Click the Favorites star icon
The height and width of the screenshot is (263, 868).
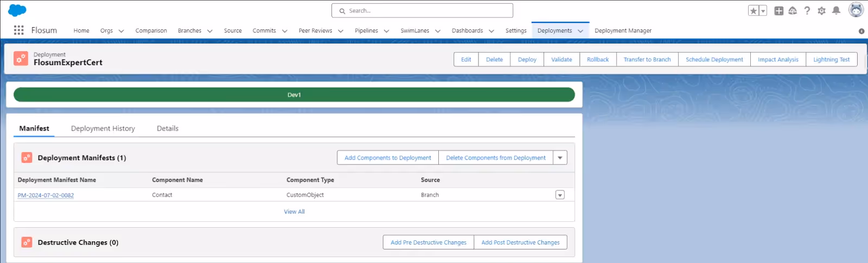pos(754,11)
